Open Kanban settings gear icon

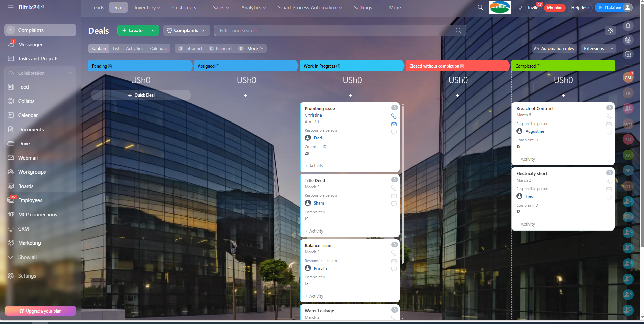tap(610, 30)
